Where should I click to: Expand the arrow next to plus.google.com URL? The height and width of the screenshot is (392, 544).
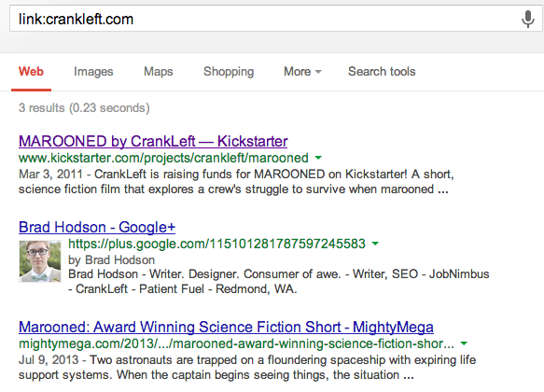pos(375,244)
